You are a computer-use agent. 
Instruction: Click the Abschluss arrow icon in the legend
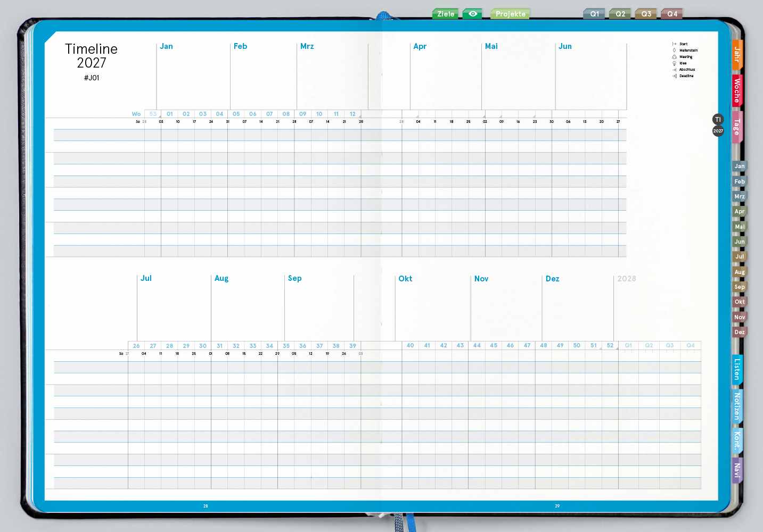[x=674, y=70]
